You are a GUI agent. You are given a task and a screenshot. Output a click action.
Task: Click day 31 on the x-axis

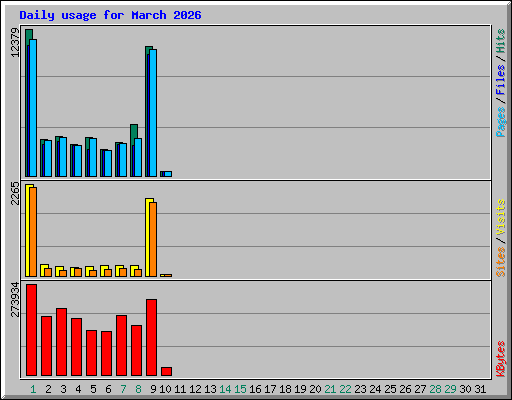click(480, 389)
